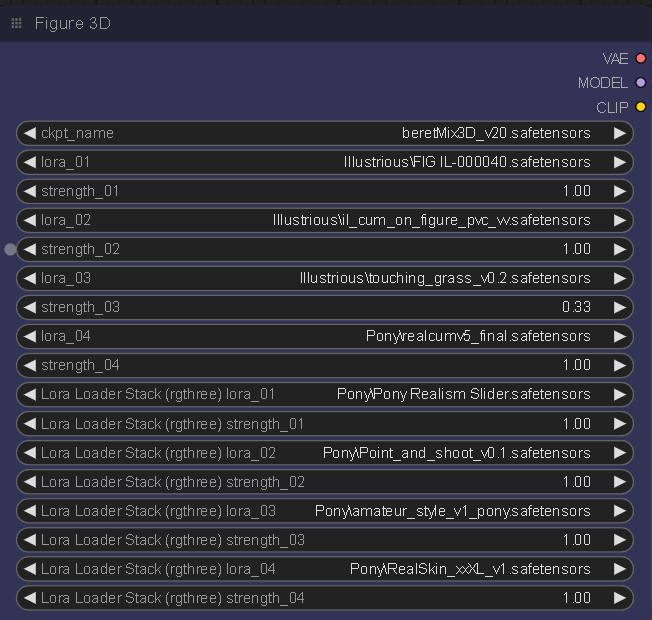Image resolution: width=652 pixels, height=620 pixels.
Task: Click right arrow on Pony Realism Slider row
Action: tap(620, 394)
